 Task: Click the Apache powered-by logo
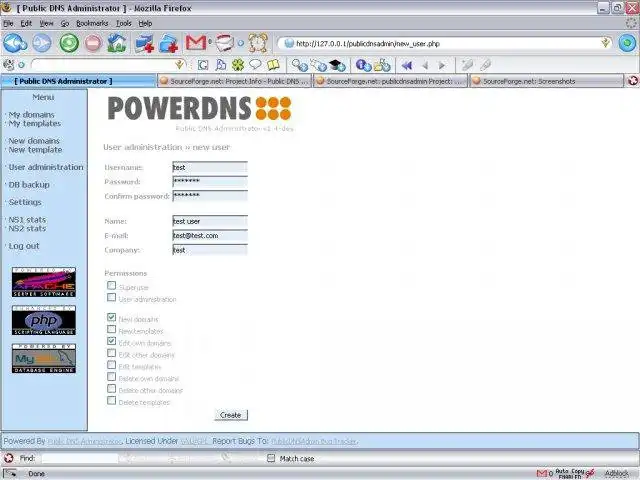point(44,282)
